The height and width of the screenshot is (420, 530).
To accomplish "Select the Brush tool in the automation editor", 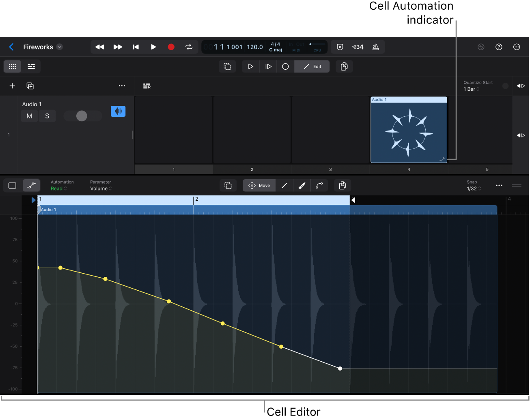I will pyautogui.click(x=302, y=185).
